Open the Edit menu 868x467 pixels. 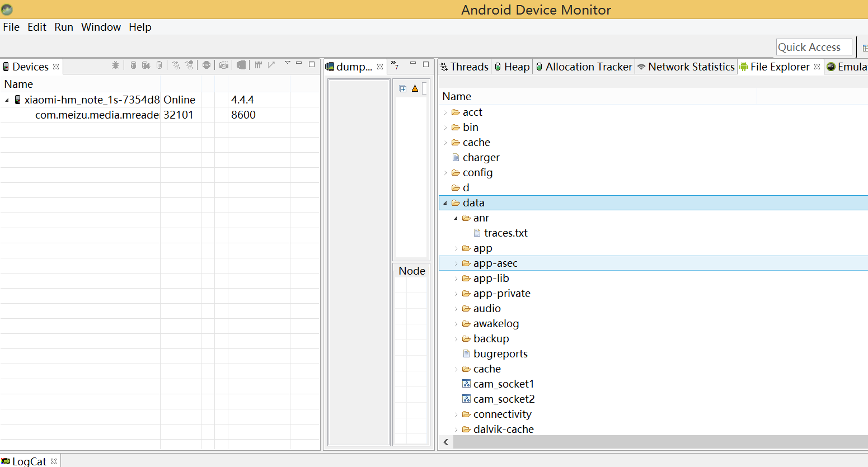pyautogui.click(x=37, y=27)
